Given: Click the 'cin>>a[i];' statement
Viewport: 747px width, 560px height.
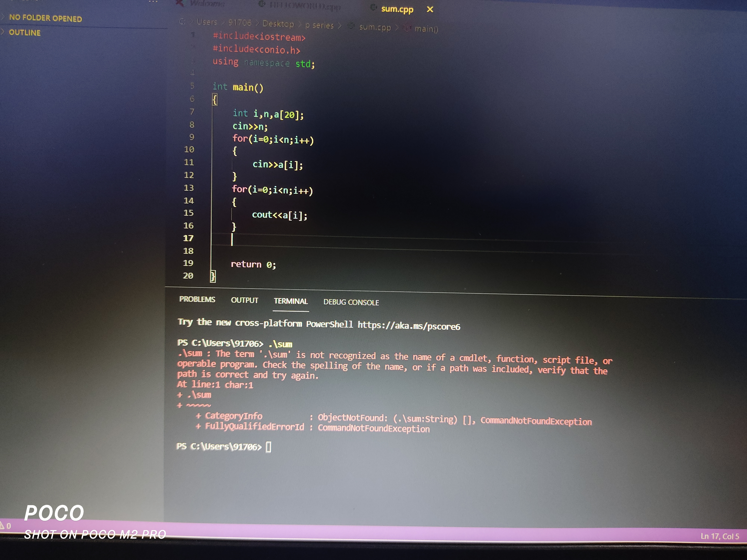Looking at the screenshot, I should coord(278,164).
